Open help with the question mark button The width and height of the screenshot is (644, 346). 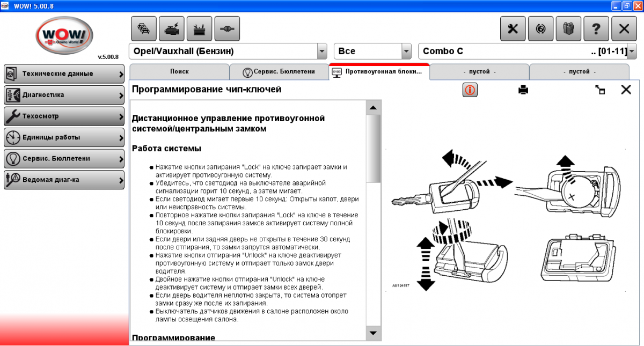point(597,29)
